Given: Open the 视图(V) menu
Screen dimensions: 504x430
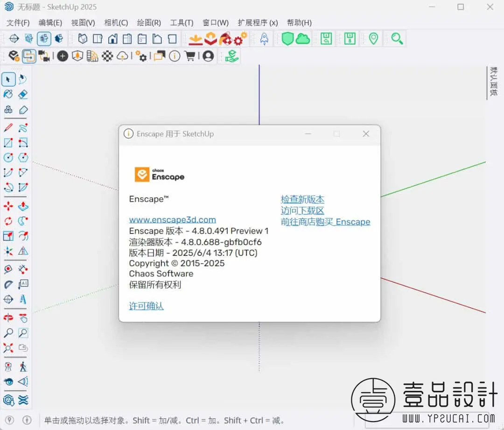Looking at the screenshot, I should 83,22.
